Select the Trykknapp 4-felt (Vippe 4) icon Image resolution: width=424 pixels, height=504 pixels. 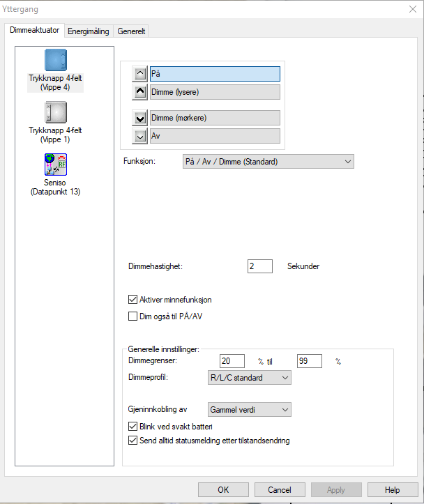(x=55, y=61)
